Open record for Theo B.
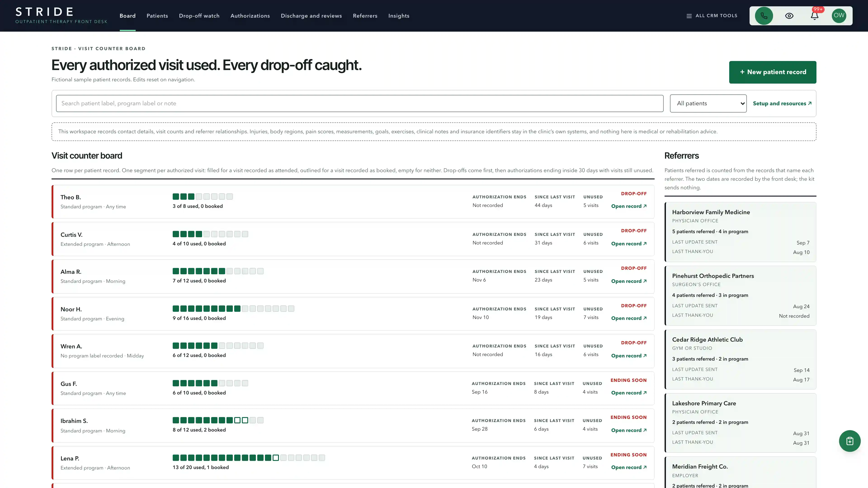The width and height of the screenshot is (868, 488). pos(629,206)
